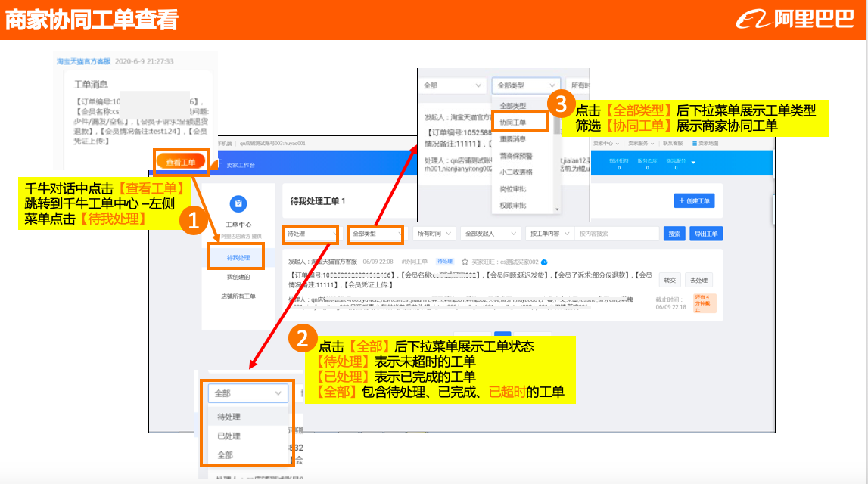Click the 转交 transfer button on the ticket

pos(670,280)
